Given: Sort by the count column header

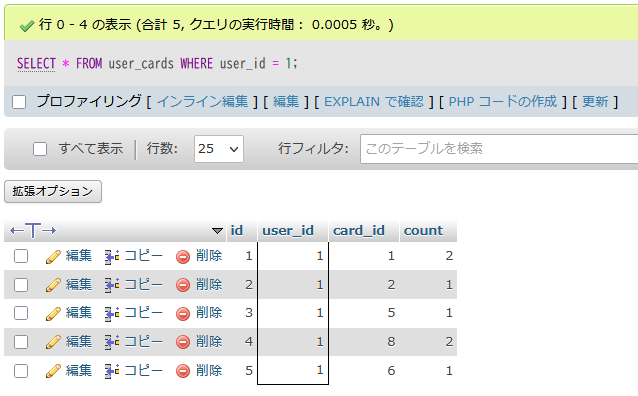Looking at the screenshot, I should click(423, 231).
